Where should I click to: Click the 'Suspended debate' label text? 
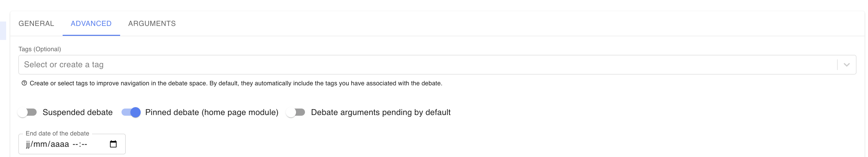click(x=77, y=112)
